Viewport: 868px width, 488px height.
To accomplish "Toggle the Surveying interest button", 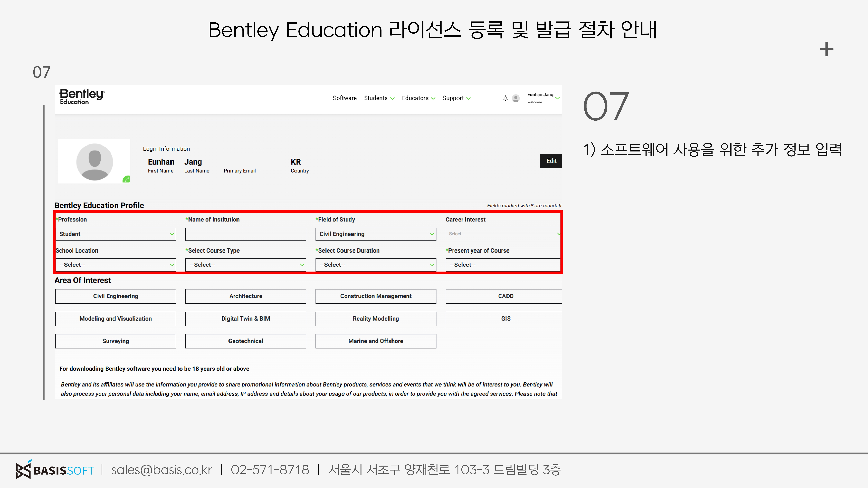I will tap(116, 341).
